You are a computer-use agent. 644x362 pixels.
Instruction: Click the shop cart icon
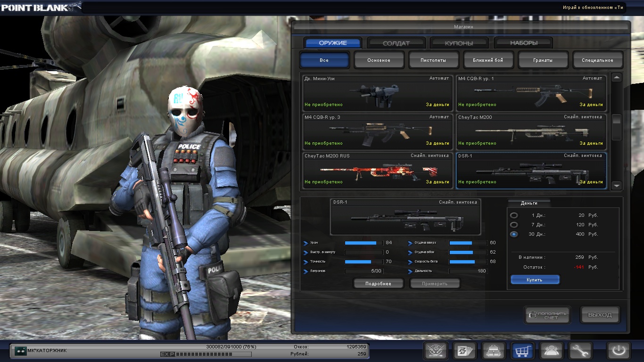click(522, 351)
